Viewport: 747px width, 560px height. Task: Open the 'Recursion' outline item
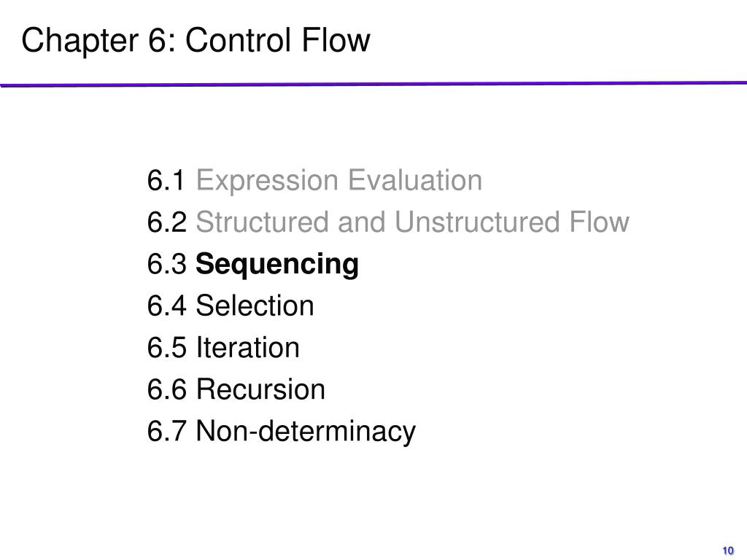pyautogui.click(x=260, y=389)
